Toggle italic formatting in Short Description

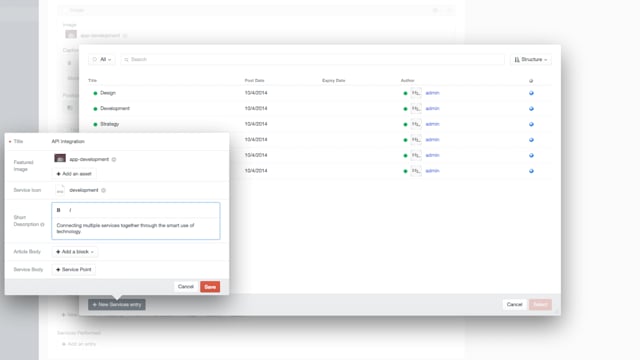point(70,210)
